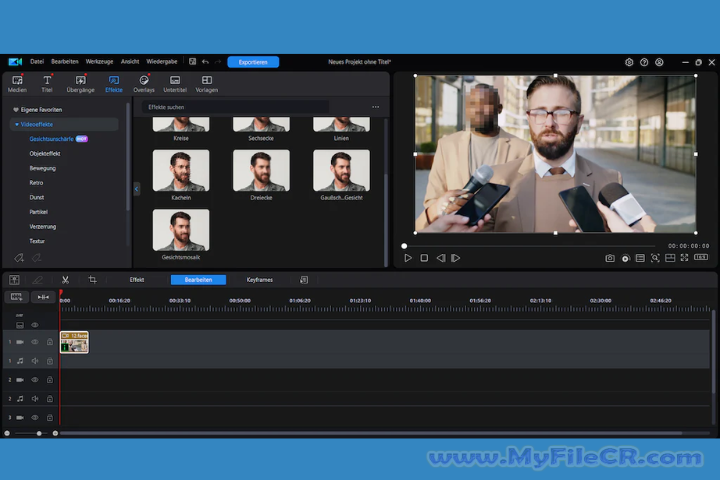
Task: Open the Werkzeuge menu
Action: click(99, 62)
